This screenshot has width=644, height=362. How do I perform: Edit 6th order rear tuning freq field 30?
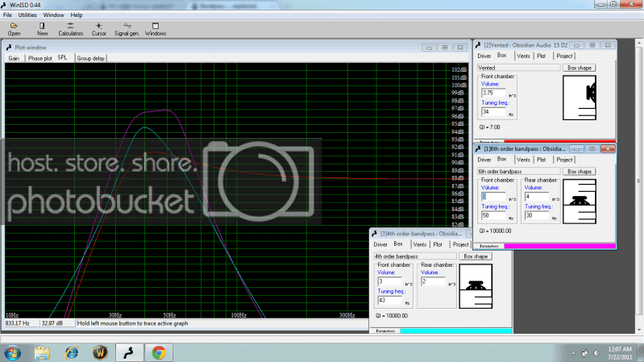pos(536,215)
